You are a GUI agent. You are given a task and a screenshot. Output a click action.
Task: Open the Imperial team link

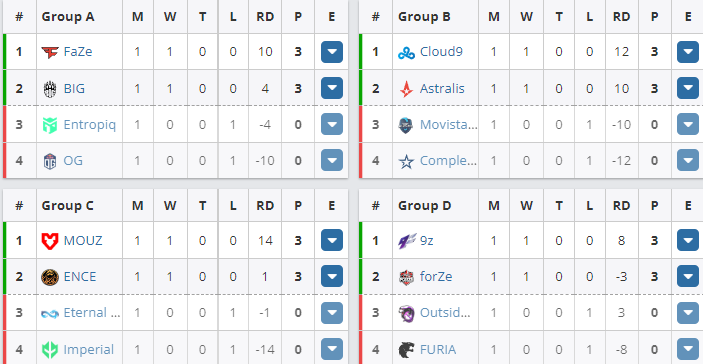pos(89,349)
